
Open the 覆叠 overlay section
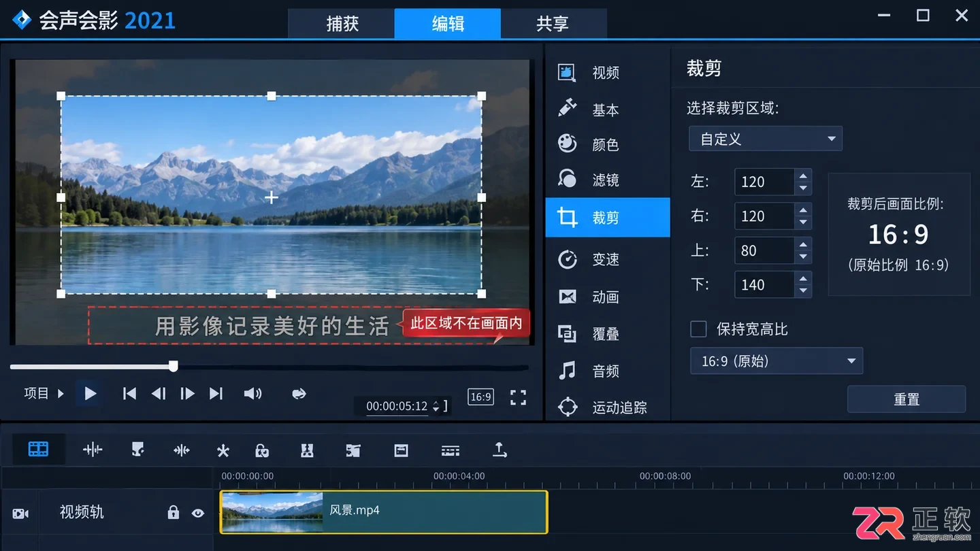pos(608,333)
